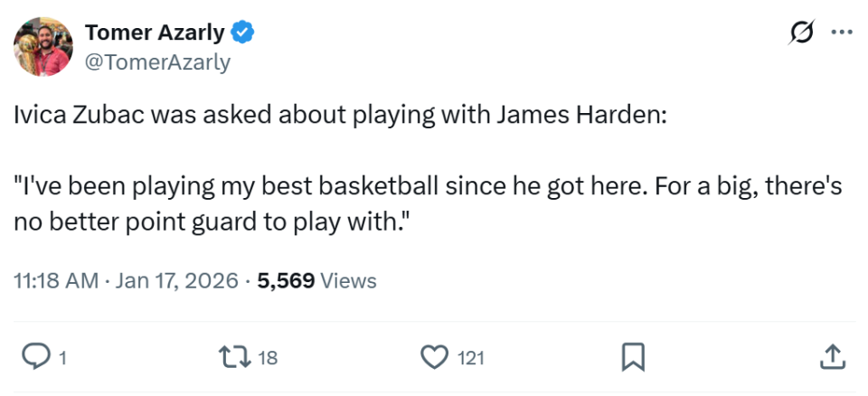
Task: Click the Jan 17, 2026 date
Action: click(x=179, y=281)
